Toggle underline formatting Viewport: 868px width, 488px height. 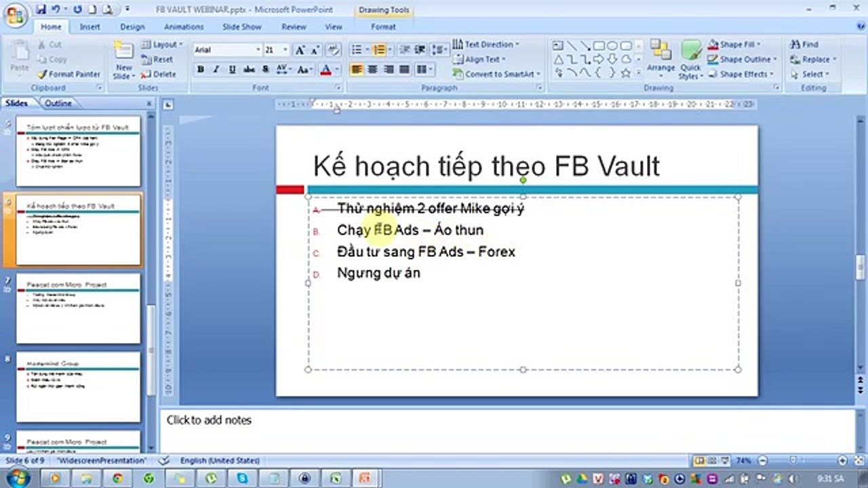pos(233,69)
